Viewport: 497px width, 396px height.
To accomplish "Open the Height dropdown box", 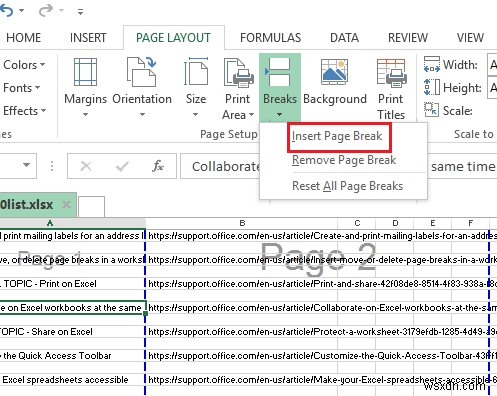I will (x=492, y=88).
